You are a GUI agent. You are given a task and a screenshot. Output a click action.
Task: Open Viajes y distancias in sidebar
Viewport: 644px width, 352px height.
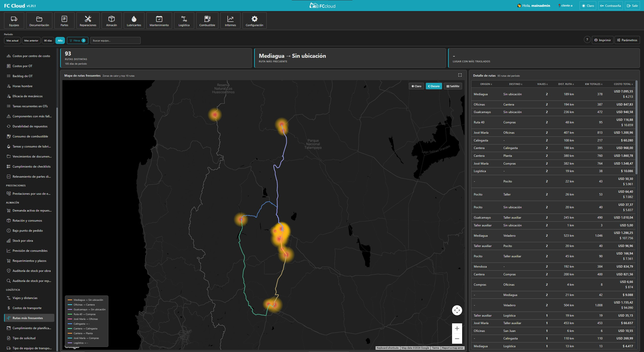[29, 298]
